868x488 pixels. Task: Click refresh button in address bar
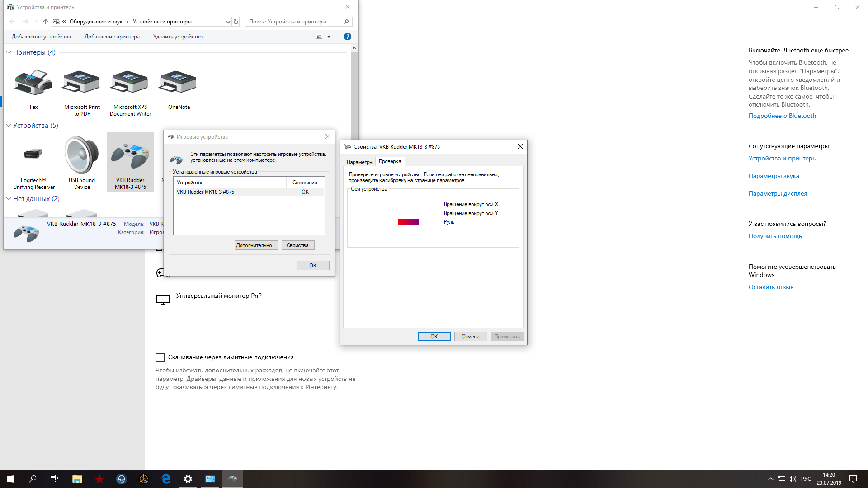pos(236,22)
